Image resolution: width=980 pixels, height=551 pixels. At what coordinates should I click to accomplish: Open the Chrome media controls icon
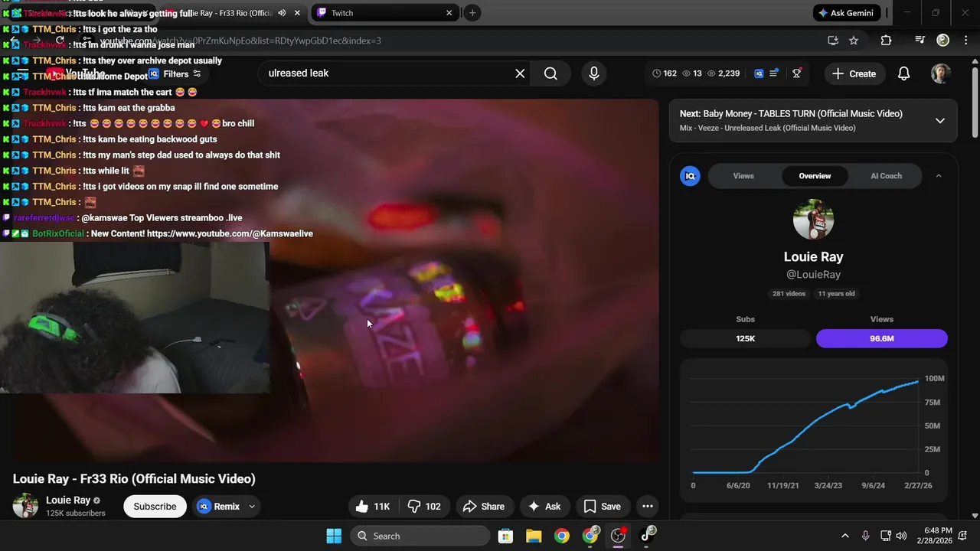click(x=920, y=41)
